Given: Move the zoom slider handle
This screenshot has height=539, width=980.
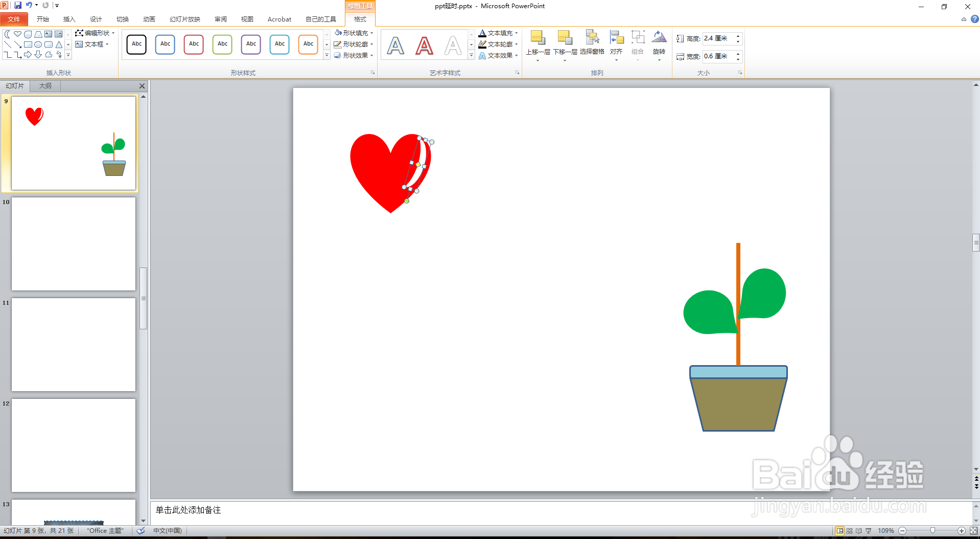Looking at the screenshot, I should tap(932, 531).
